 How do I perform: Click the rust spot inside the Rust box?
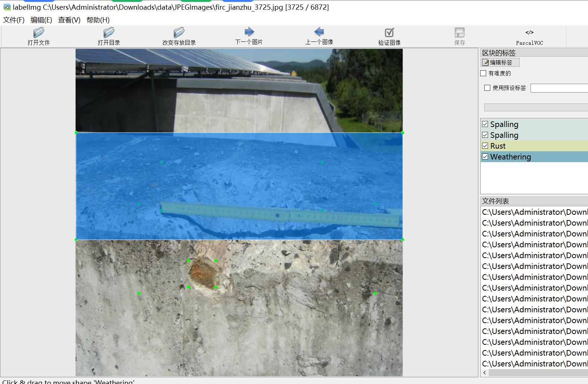(202, 274)
